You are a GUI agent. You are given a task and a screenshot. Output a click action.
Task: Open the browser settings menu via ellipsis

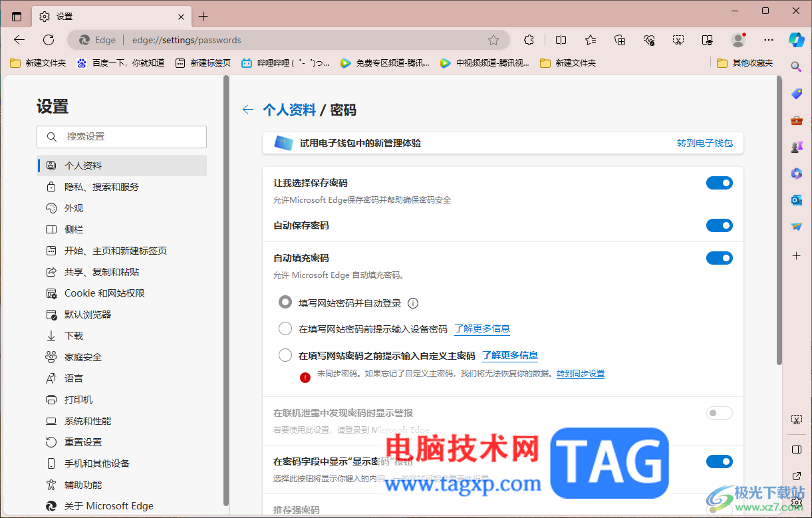pos(768,40)
